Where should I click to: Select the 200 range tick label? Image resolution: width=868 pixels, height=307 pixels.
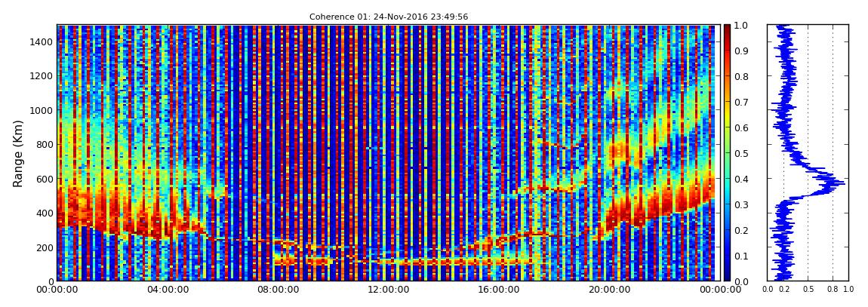[45, 247]
